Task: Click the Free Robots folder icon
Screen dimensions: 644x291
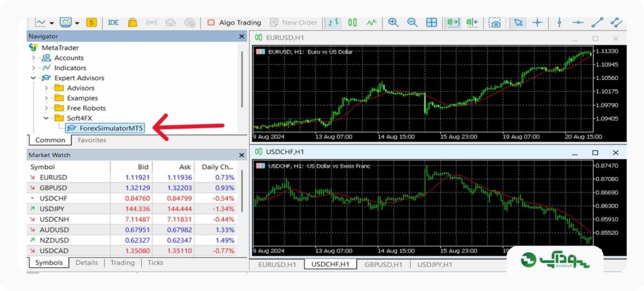Action: [60, 108]
